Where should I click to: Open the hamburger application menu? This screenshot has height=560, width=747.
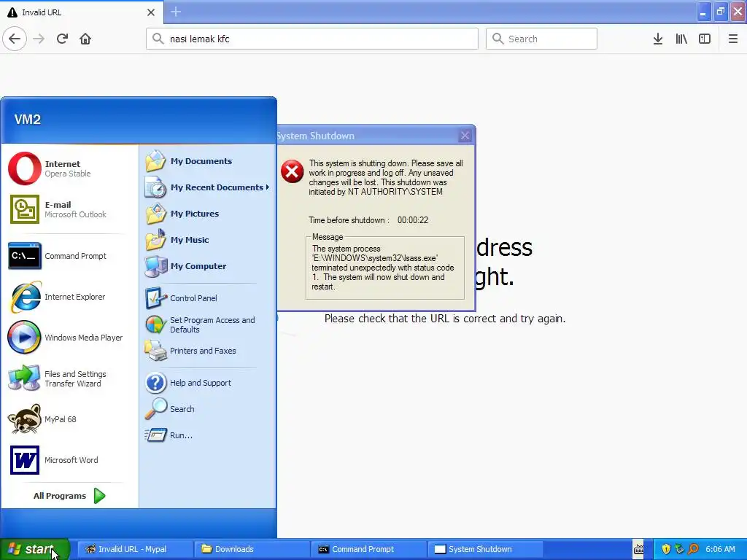[x=733, y=39]
